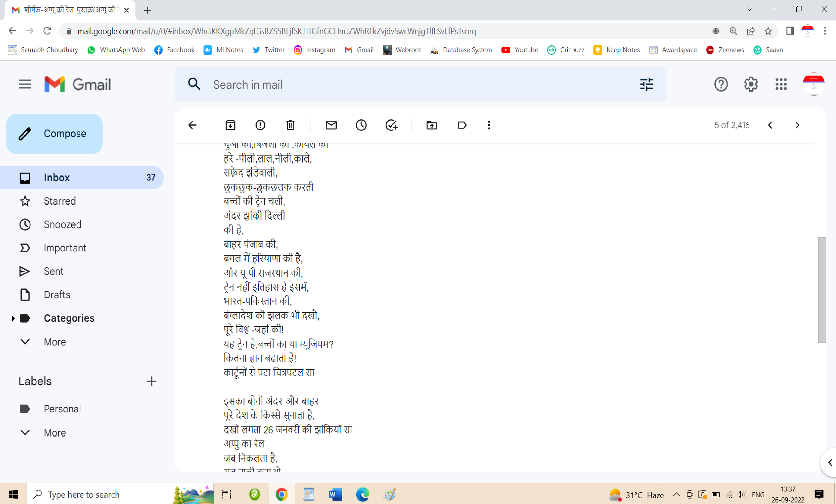Viewport: 836px width, 504px height.
Task: Expand the Categories section
Action: click(x=13, y=318)
